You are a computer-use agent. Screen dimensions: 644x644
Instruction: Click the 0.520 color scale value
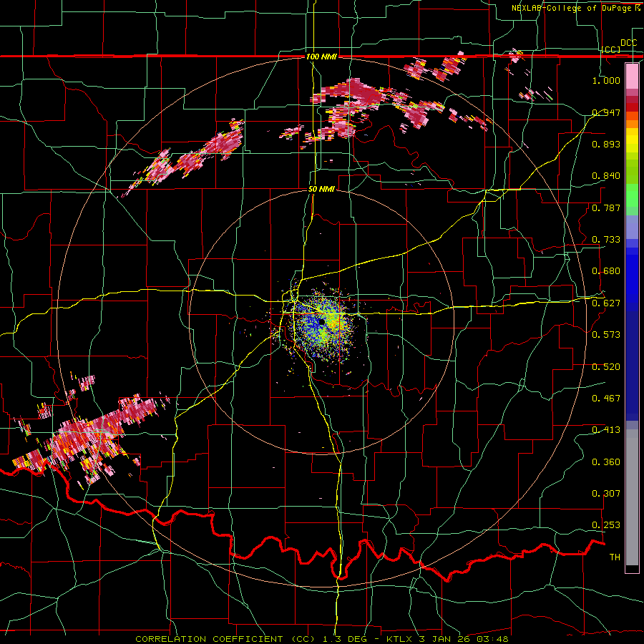[x=606, y=367]
